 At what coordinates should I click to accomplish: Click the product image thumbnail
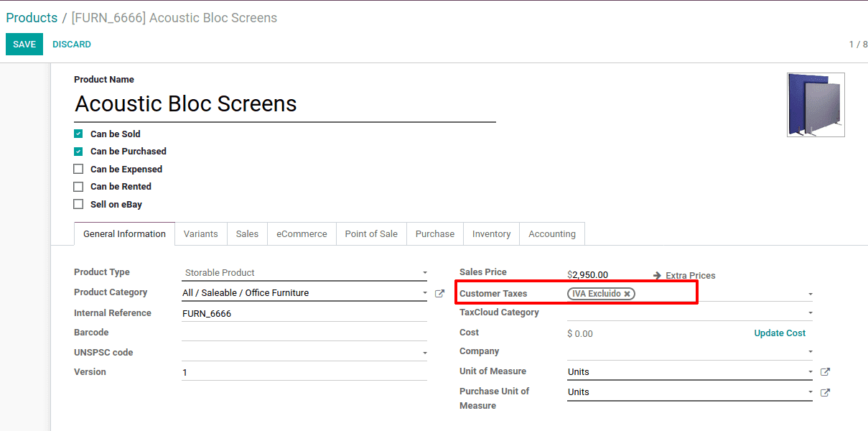(816, 105)
